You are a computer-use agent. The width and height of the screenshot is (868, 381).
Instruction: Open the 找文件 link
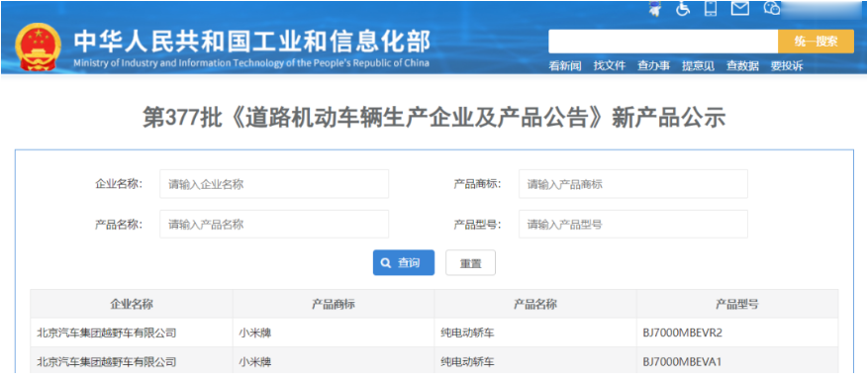[610, 66]
